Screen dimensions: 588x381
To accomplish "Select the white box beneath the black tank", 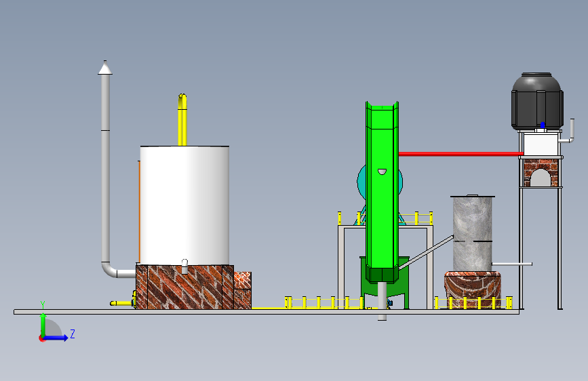I will [x=540, y=144].
